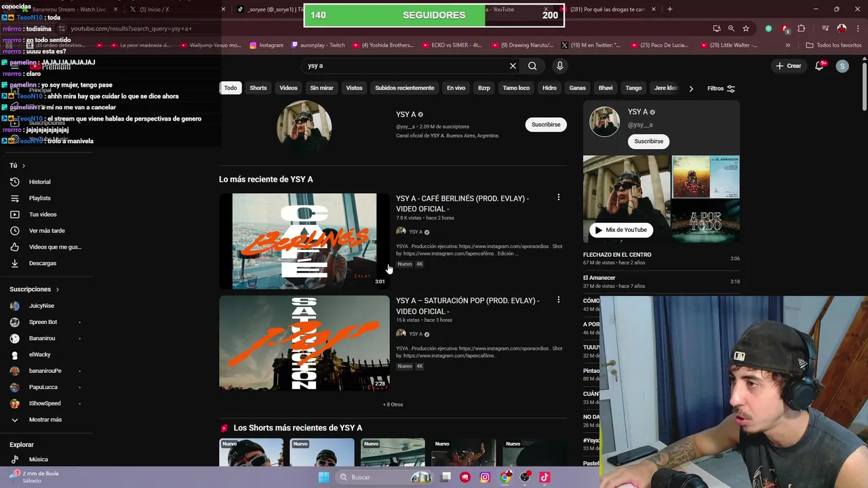868x488 pixels.
Task: Open the Crear upload menu
Action: [x=789, y=66]
